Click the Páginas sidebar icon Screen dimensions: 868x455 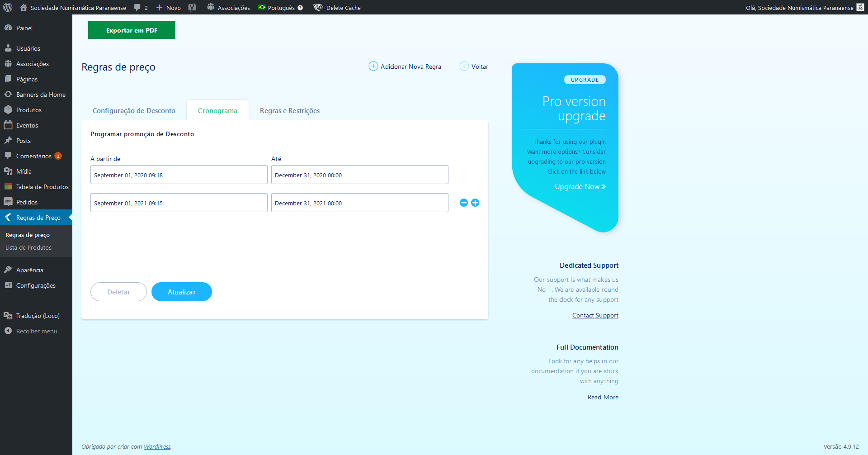[x=8, y=79]
